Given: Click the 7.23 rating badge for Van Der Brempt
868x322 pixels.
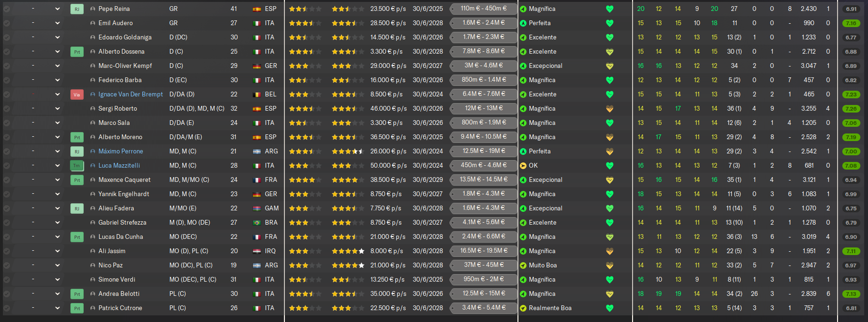Looking at the screenshot, I should tap(851, 95).
